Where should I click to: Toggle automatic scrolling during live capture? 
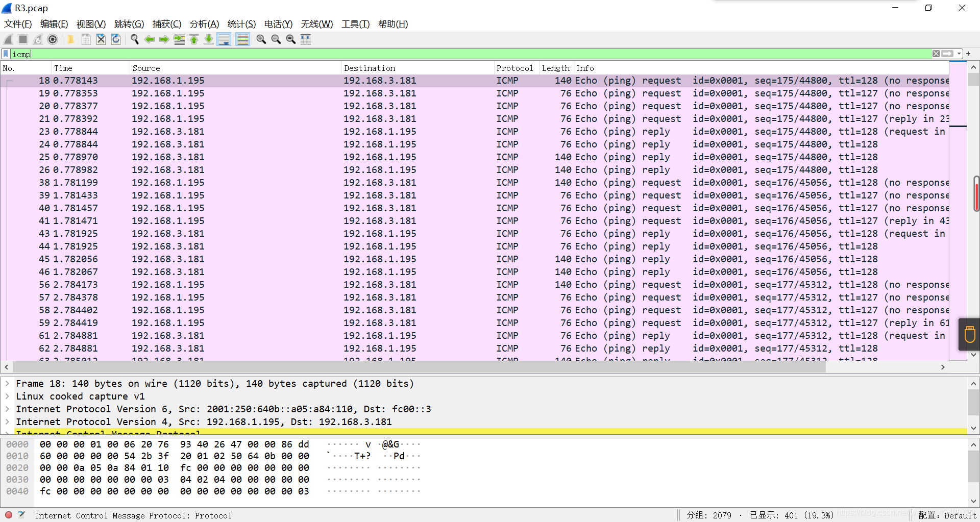pyautogui.click(x=224, y=39)
